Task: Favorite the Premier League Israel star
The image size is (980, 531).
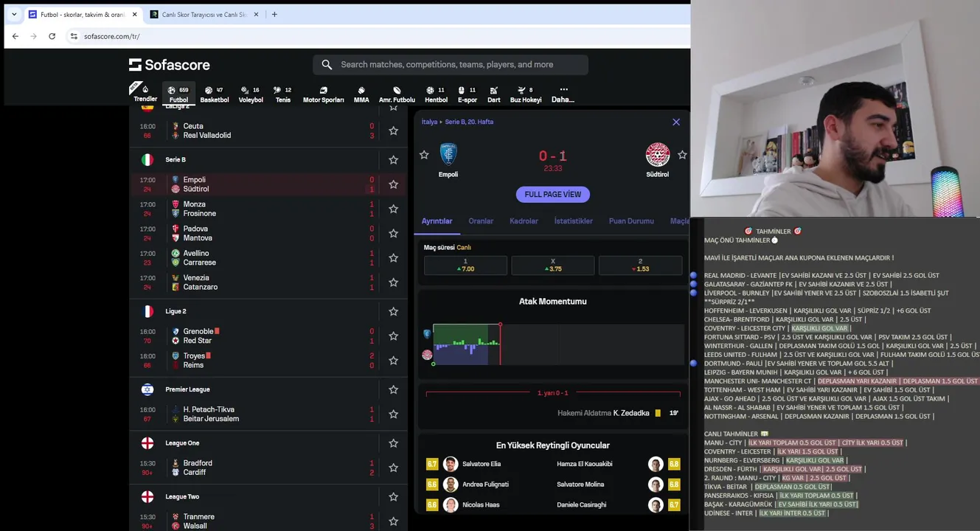Action: click(x=393, y=389)
